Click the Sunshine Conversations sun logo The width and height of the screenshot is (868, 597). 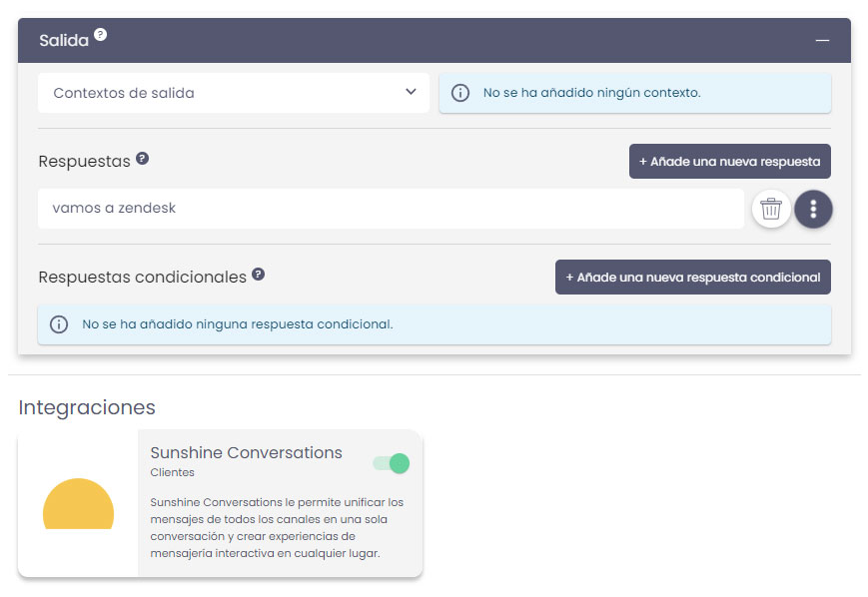tap(78, 504)
